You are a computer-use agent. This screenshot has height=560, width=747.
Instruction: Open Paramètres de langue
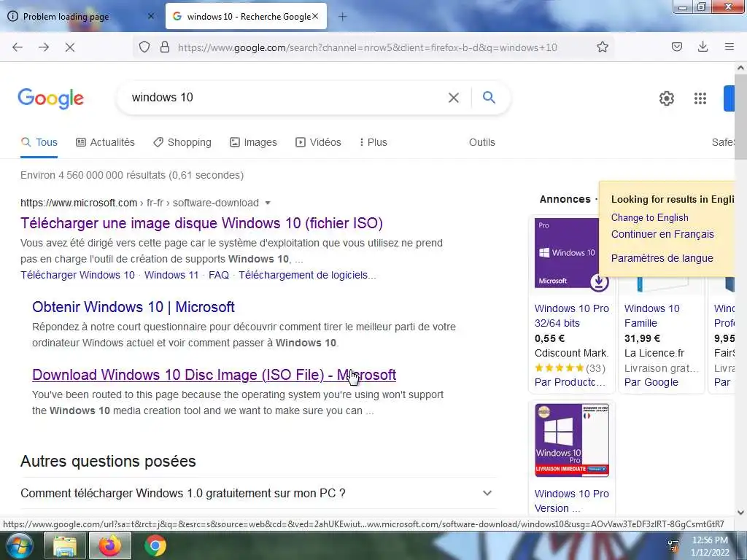click(662, 258)
